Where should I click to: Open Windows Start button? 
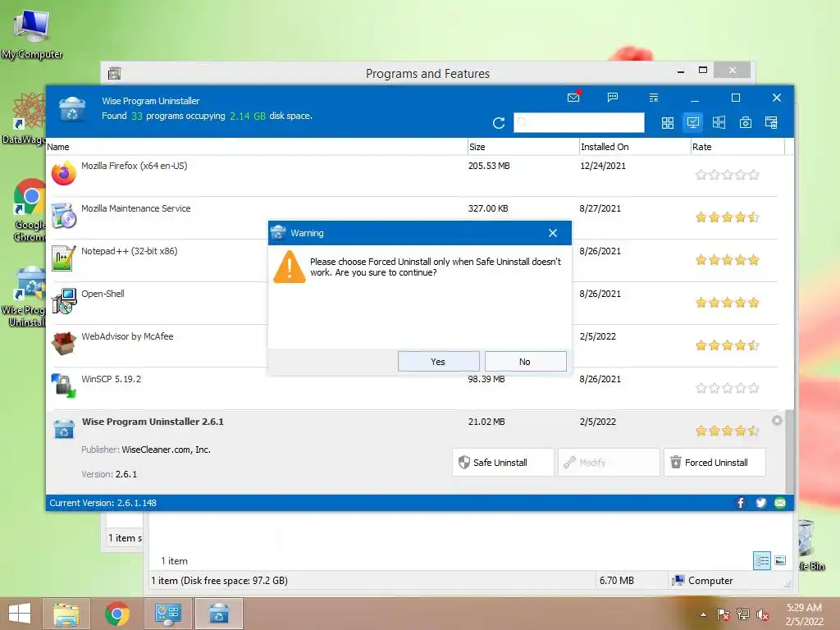(20, 614)
